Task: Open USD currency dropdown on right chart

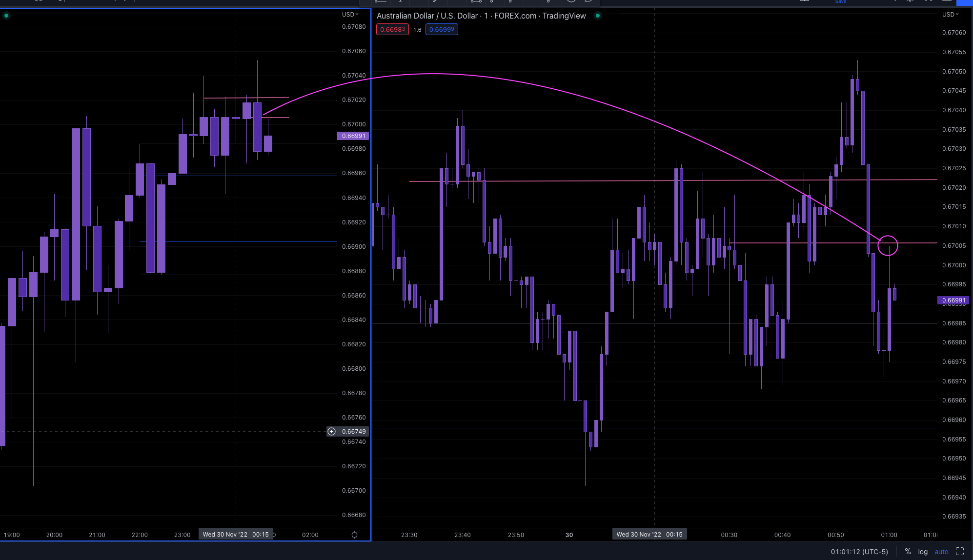Action: [x=950, y=14]
